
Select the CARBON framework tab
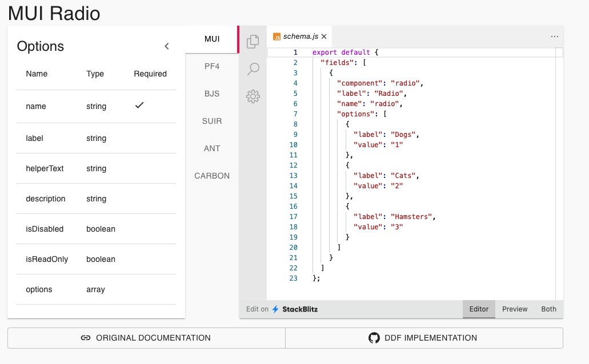pos(211,176)
